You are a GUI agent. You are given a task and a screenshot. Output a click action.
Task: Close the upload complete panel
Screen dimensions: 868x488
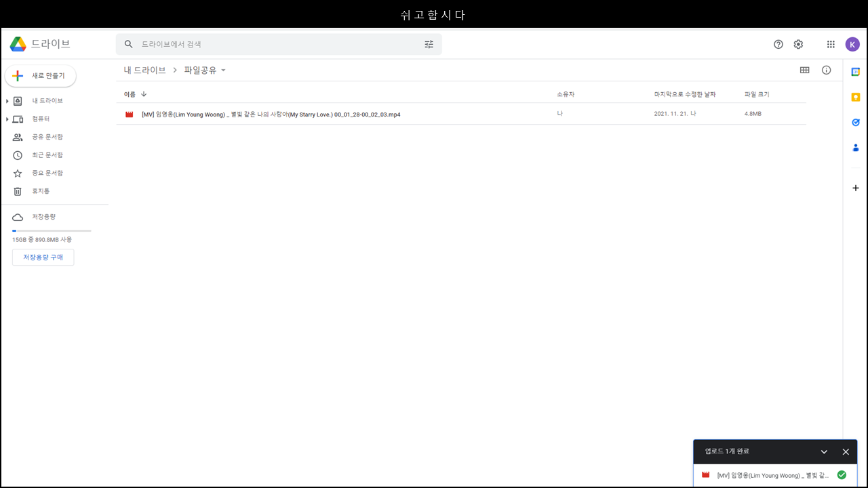(x=846, y=451)
